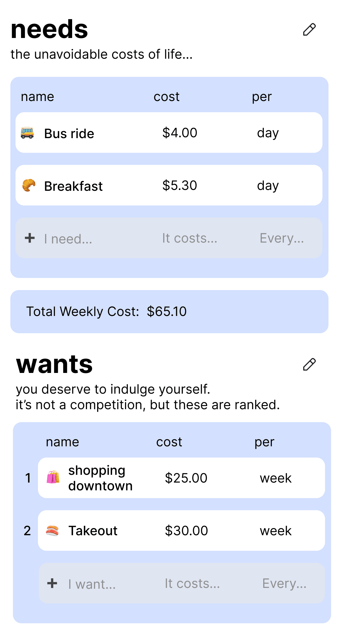This screenshot has width=344, height=644.
Task: Tap the sushi emoji on Takeout row
Action: pos(52,530)
